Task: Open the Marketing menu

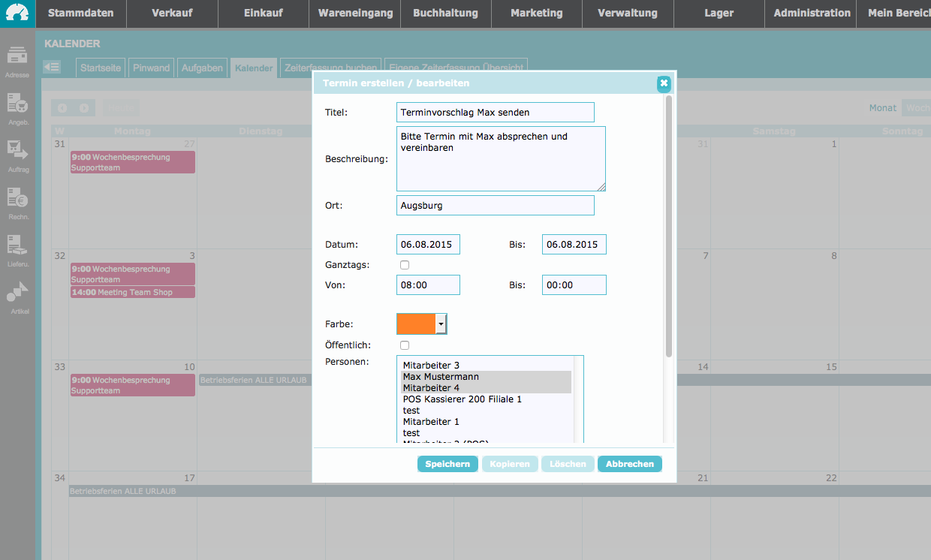Action: coord(536,14)
